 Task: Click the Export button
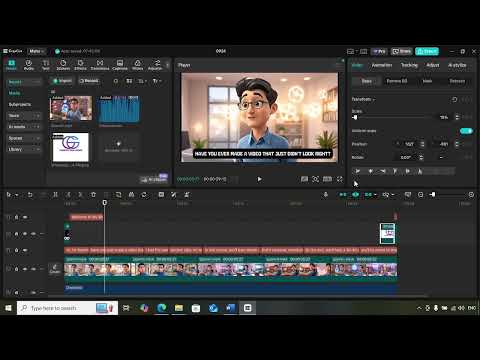point(427,51)
